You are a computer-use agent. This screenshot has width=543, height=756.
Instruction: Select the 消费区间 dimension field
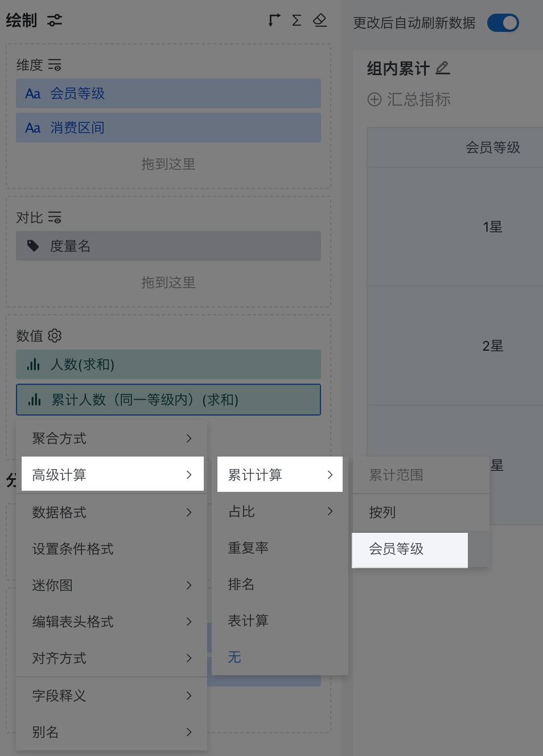[x=168, y=128]
